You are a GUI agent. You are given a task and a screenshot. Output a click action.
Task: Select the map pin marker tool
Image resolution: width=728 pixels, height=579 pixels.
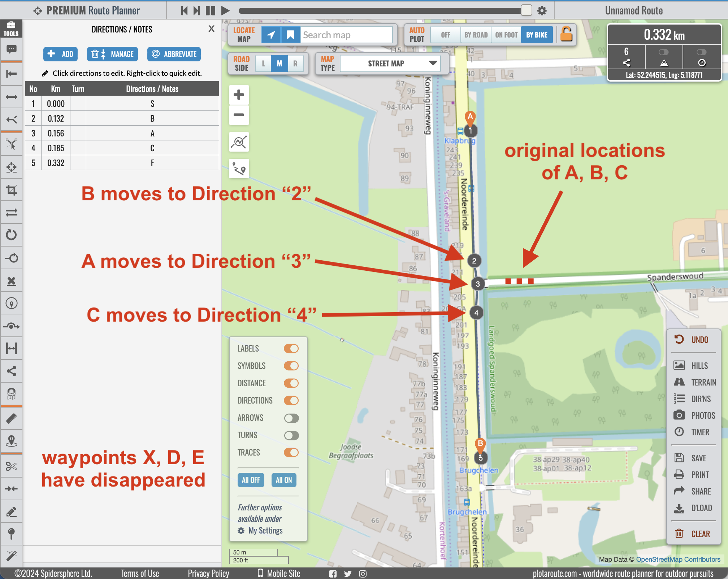[x=11, y=304]
